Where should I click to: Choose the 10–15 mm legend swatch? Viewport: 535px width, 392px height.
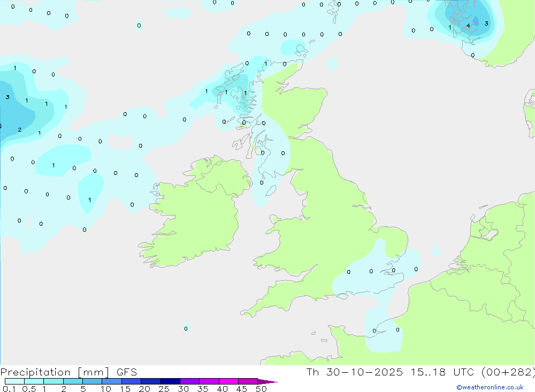112,381
